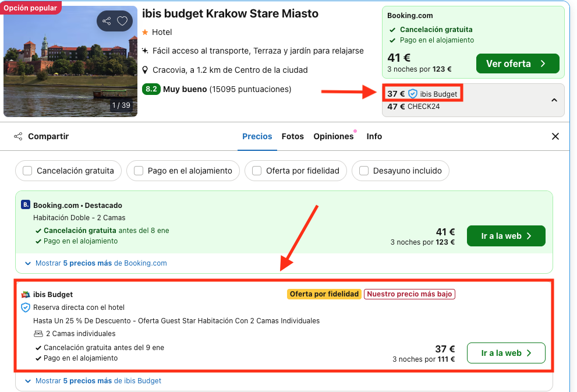Enable the Cancelación gratuita filter
Viewport: 577px width, 392px height.
(26, 171)
